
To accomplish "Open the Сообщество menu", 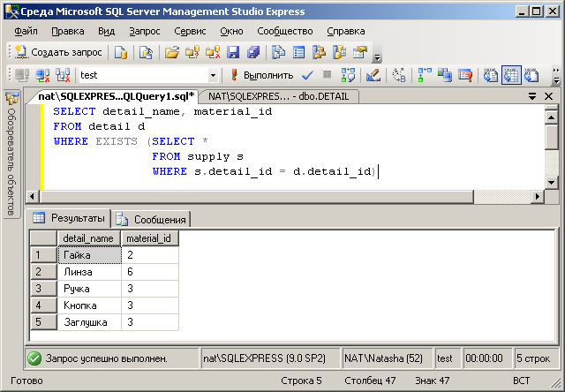I will tap(284, 32).
